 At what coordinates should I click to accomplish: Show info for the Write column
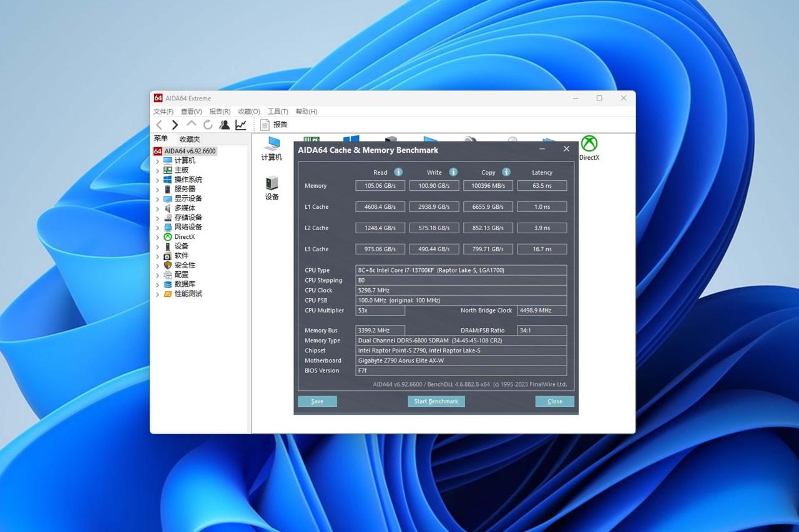(x=453, y=172)
